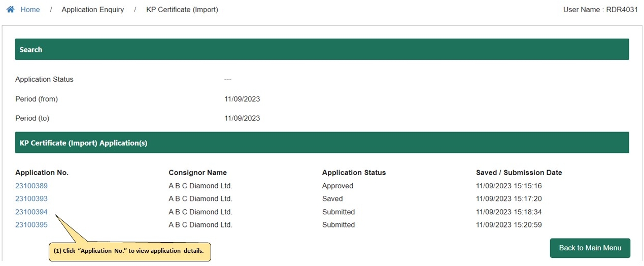Go to Application Enquiry breadcrumb
644x266 pixels.
(x=93, y=10)
